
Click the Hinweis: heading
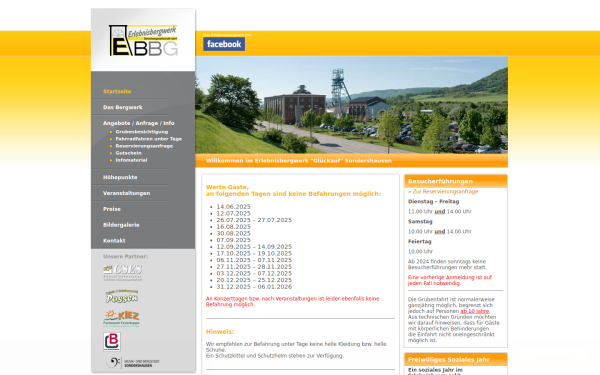(x=220, y=332)
